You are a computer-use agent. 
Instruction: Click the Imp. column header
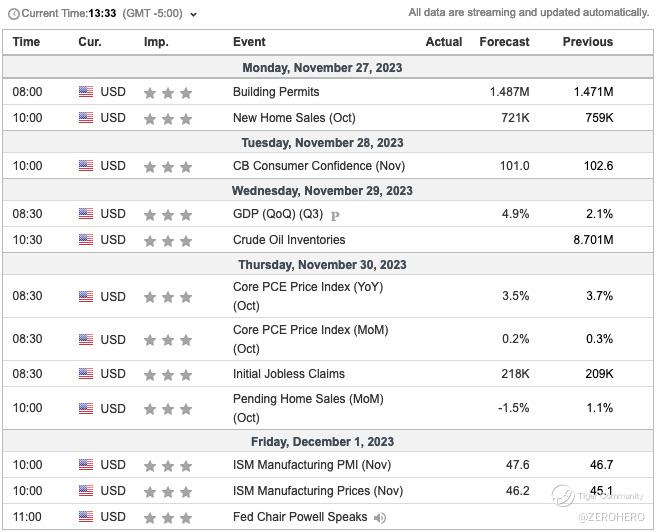156,42
